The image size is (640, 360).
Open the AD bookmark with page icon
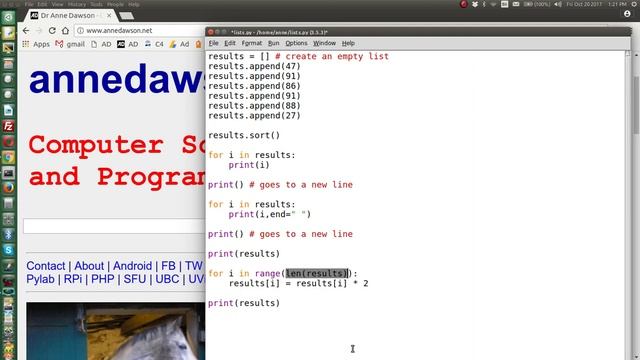(101, 44)
